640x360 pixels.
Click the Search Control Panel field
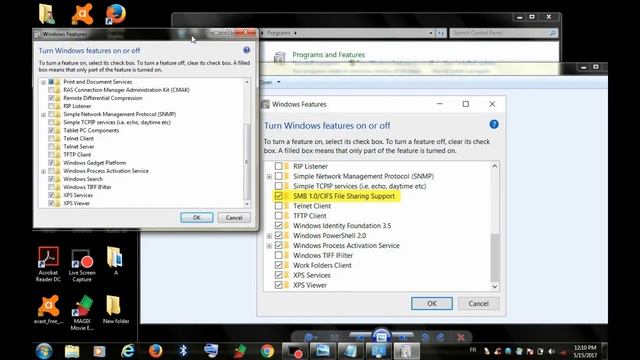click(504, 33)
